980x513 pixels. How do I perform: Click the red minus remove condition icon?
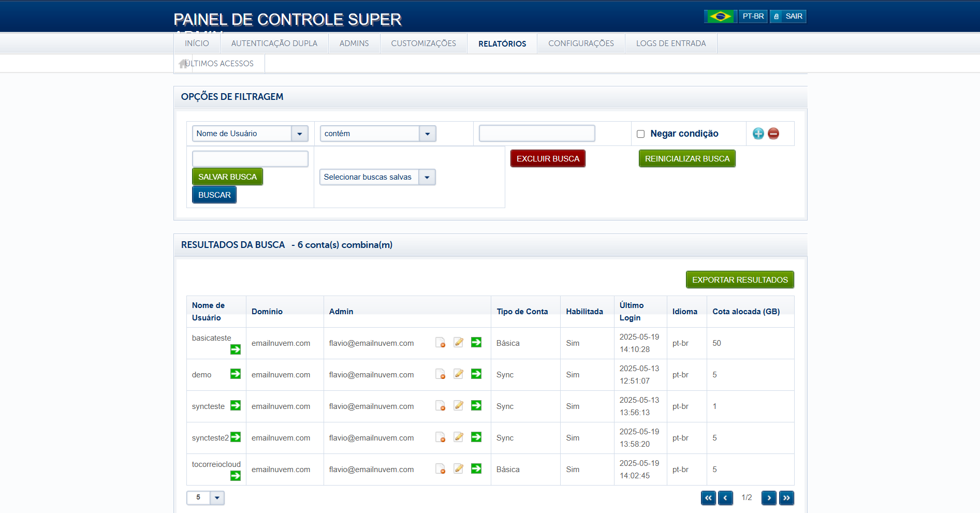coord(773,134)
